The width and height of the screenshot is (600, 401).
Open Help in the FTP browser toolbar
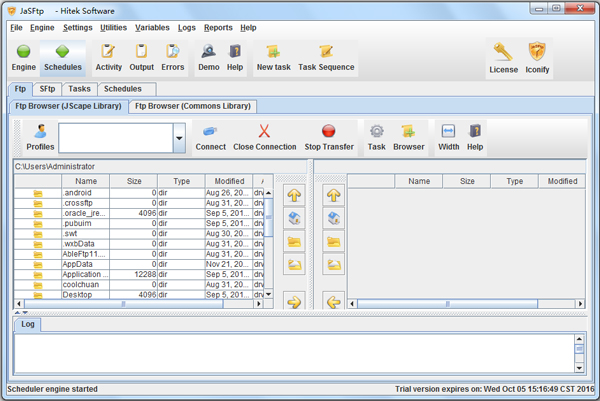point(475,137)
